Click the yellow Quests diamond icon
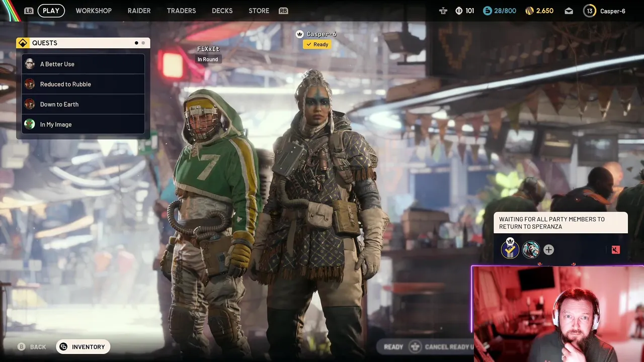Screen dimensions: 644x362 pos(23,43)
